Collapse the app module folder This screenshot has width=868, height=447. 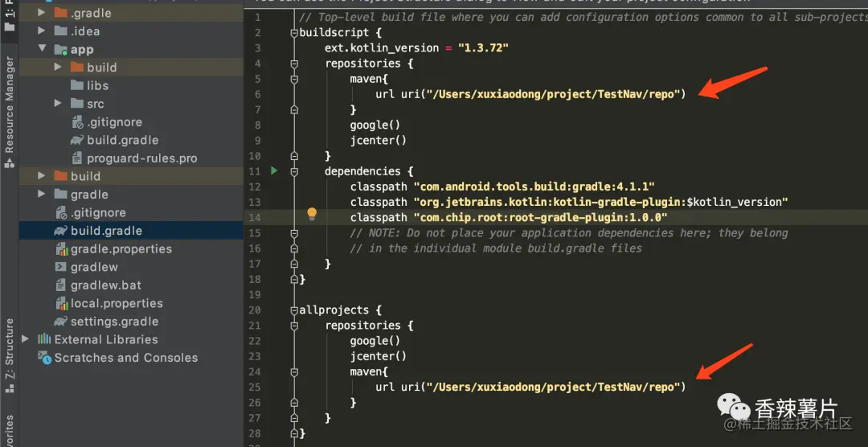click(42, 49)
